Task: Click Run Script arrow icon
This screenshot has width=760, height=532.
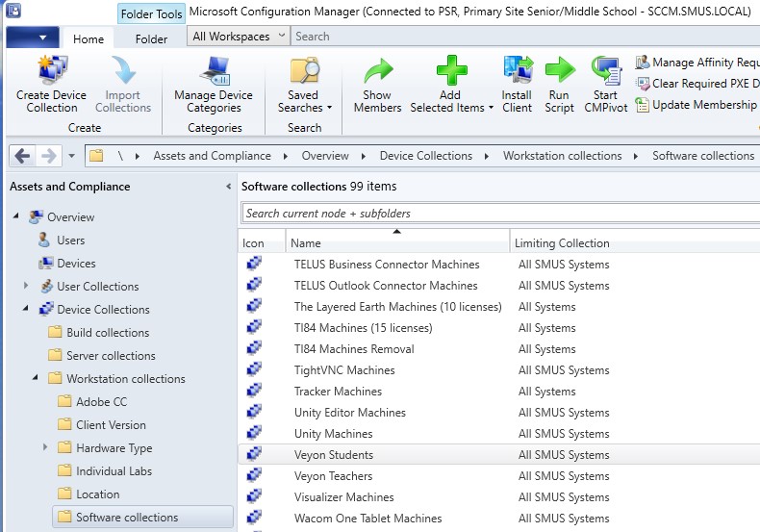Action: click(x=560, y=70)
